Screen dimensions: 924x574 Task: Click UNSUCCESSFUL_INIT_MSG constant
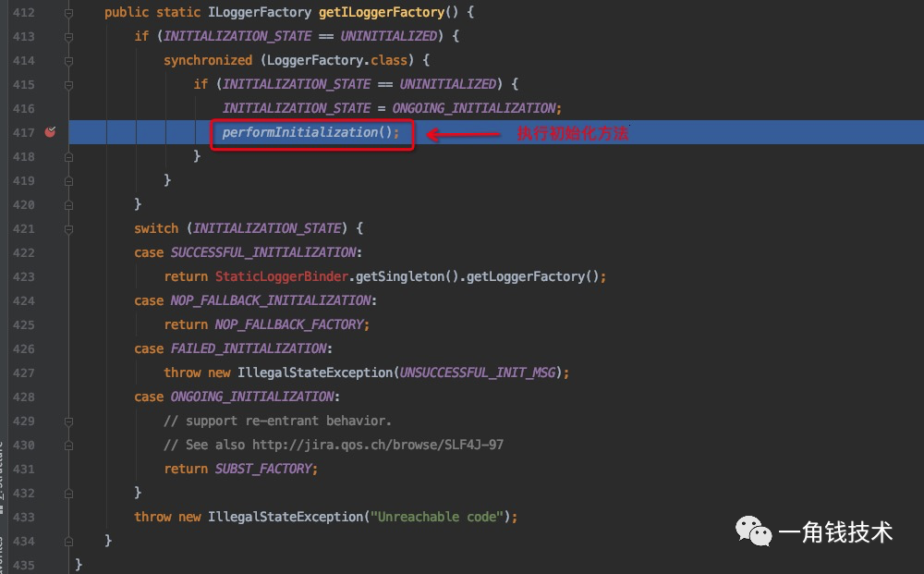478,372
